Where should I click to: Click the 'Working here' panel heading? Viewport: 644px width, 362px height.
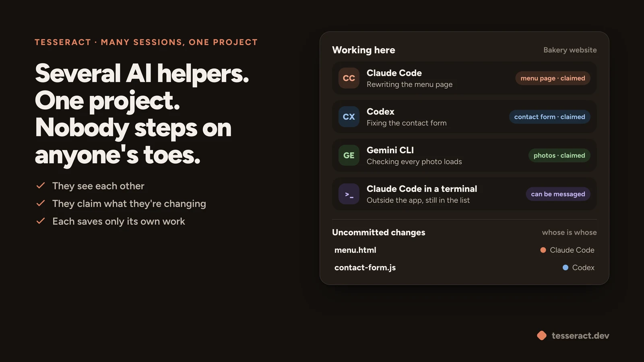coord(363,50)
